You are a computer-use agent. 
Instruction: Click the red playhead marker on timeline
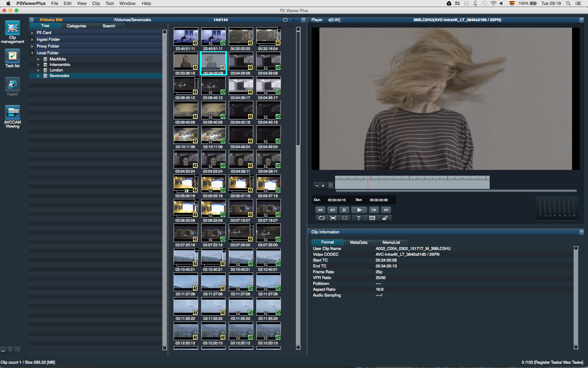[368, 182]
